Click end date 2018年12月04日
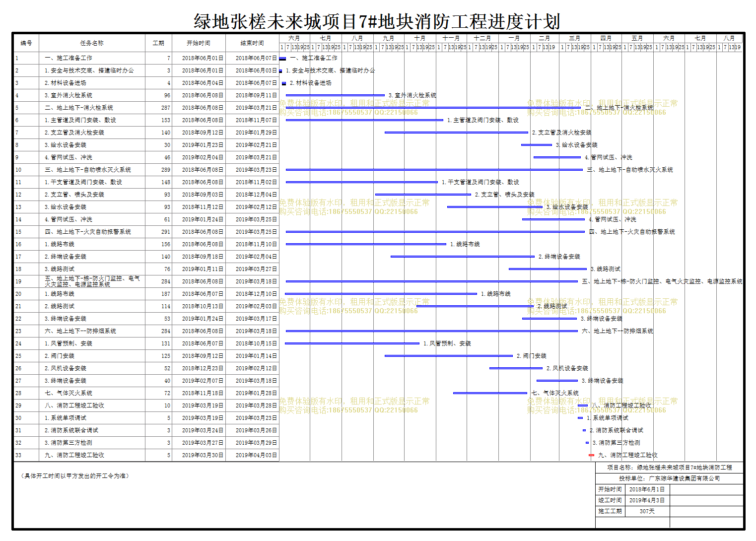Screen dimensions: 756x541 coord(256,195)
